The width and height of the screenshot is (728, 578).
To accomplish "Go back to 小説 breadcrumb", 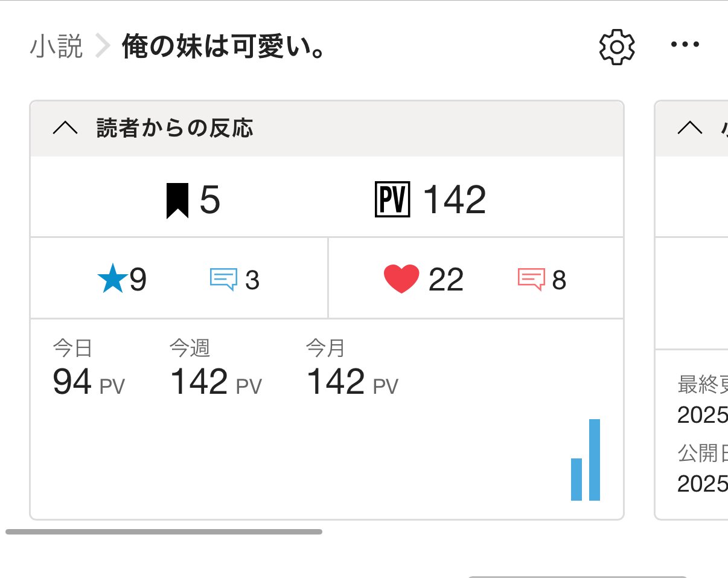I will [56, 47].
